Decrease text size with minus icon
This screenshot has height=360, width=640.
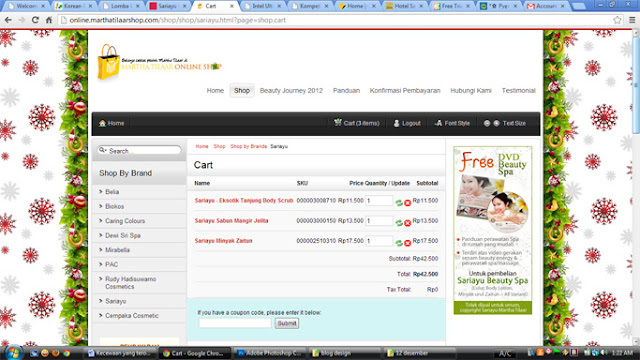pyautogui.click(x=487, y=123)
